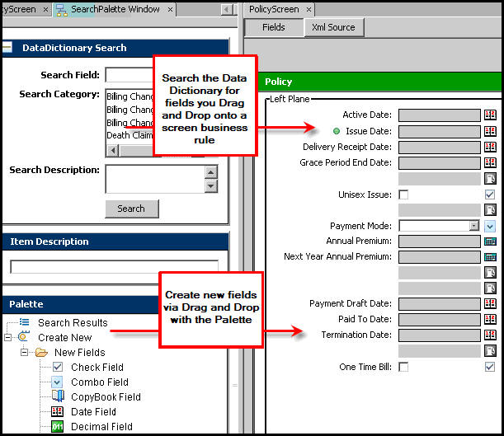This screenshot has height=436, width=504.
Task: Click Create New icon in Palette tree
Action: pyautogui.click(x=24, y=336)
